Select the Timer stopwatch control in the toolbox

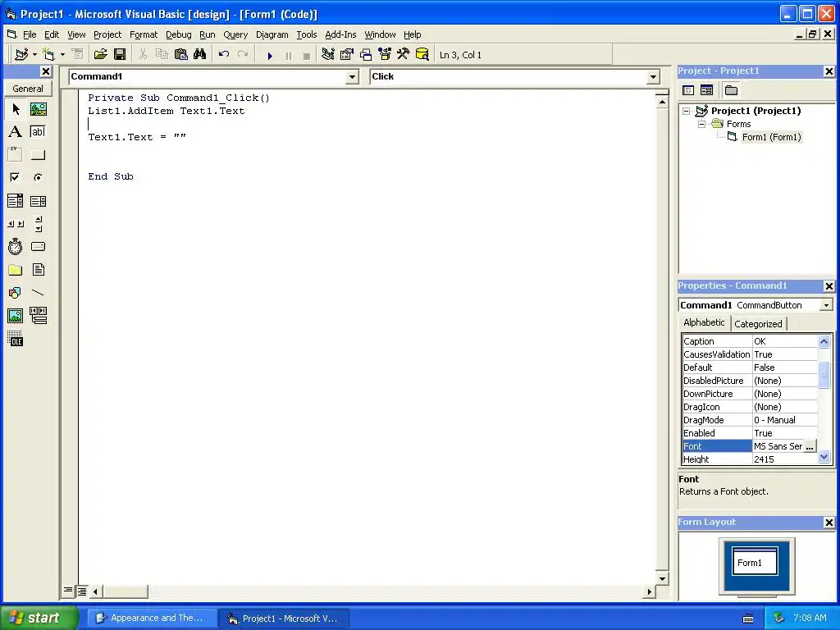(x=16, y=247)
